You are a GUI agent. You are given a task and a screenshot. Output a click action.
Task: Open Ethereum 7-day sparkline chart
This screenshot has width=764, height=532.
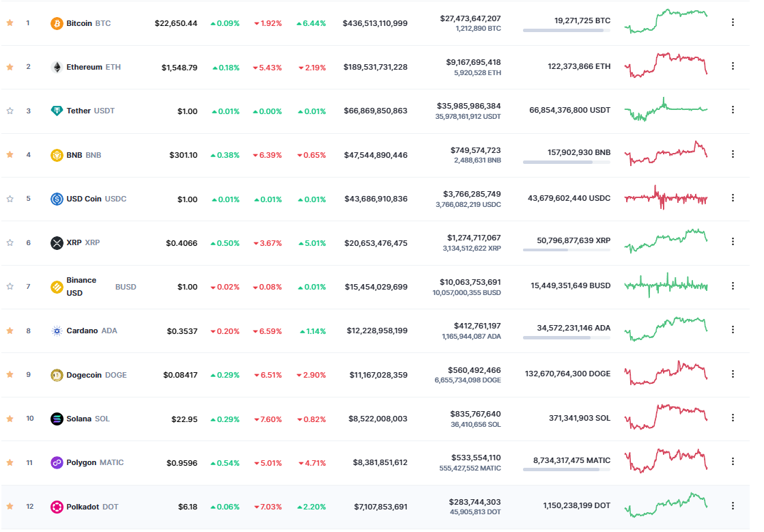pos(666,65)
